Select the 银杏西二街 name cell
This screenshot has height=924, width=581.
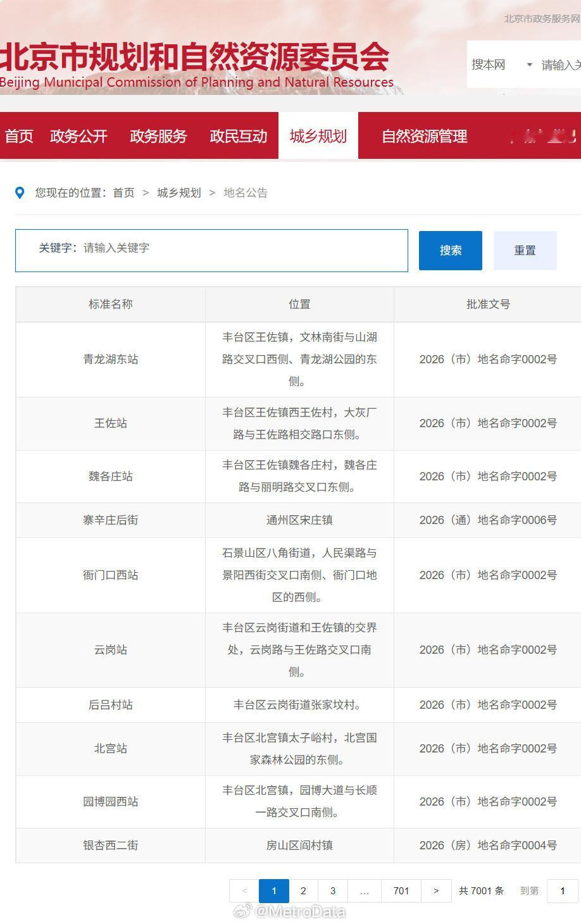[111, 846]
